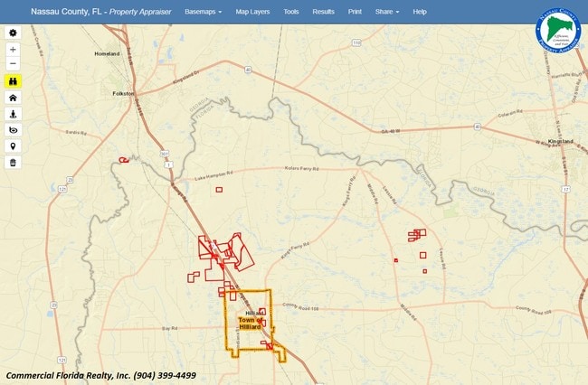The width and height of the screenshot is (588, 385).
Task: Expand the Basemaps dropdown
Action: 203,12
